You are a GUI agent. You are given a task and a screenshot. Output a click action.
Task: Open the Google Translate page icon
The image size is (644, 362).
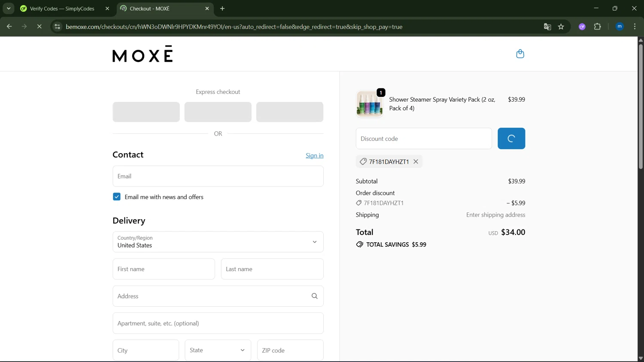pyautogui.click(x=547, y=27)
